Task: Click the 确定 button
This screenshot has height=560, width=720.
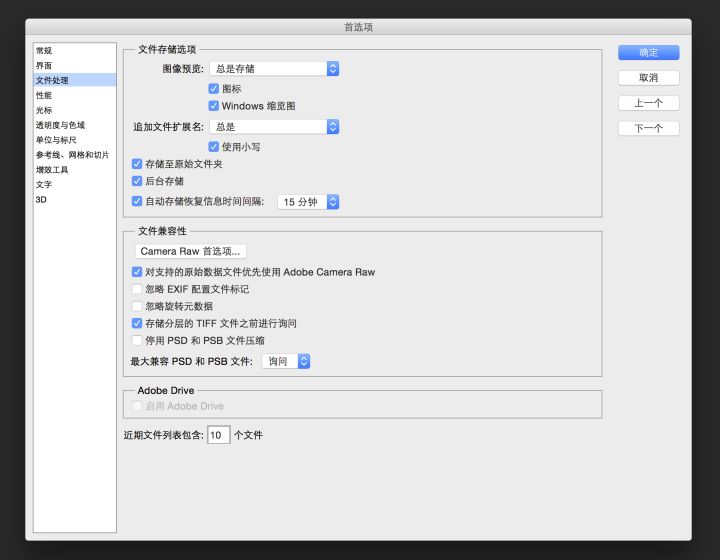Action: (x=648, y=52)
